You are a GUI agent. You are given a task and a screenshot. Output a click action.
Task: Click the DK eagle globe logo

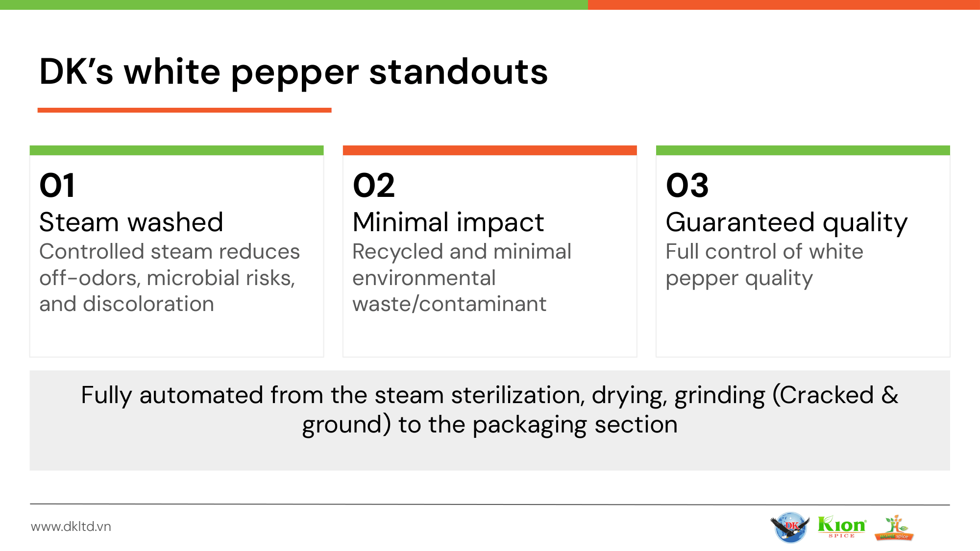point(789,527)
